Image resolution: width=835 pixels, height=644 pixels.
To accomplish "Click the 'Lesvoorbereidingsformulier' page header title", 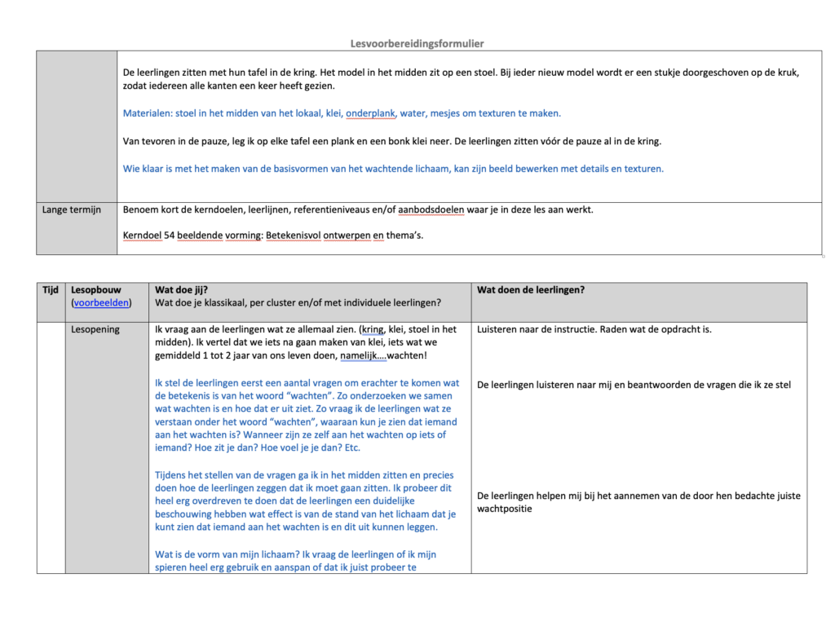I will coord(417,43).
